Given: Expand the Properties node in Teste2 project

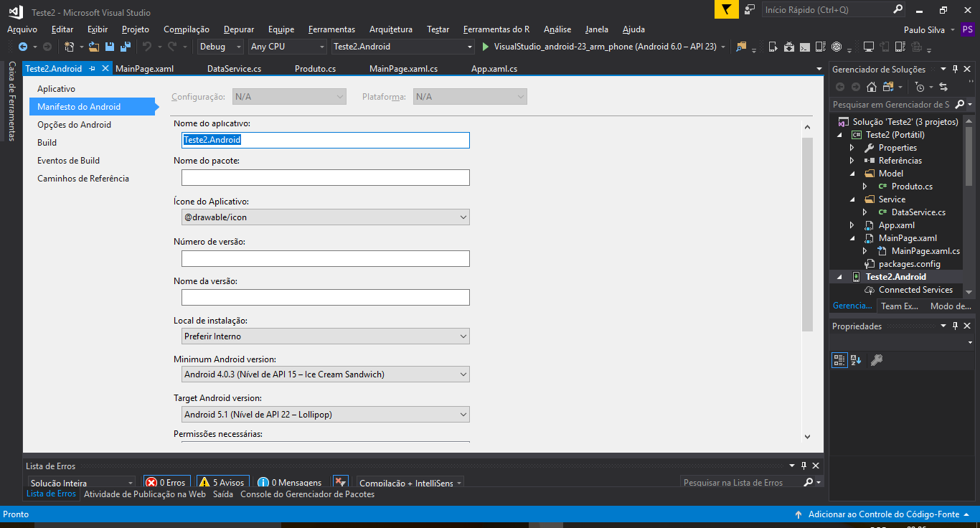Looking at the screenshot, I should [x=852, y=148].
